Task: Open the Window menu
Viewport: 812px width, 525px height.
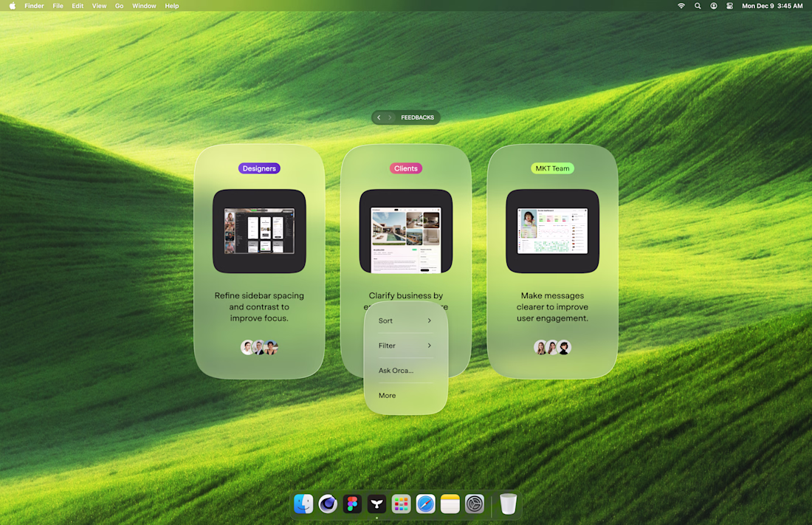Action: [144, 6]
